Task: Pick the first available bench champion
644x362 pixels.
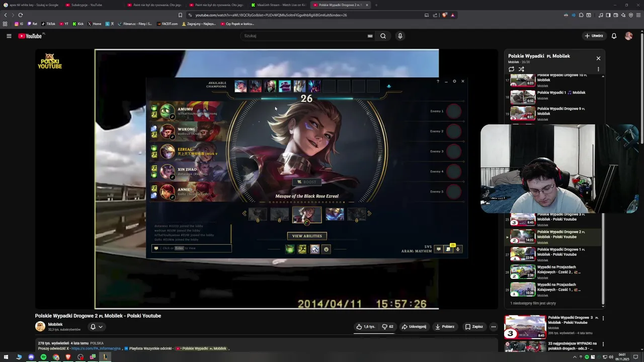Action: [240, 86]
